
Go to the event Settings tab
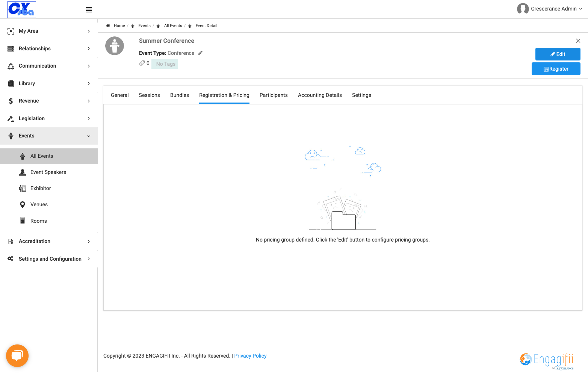coord(361,95)
